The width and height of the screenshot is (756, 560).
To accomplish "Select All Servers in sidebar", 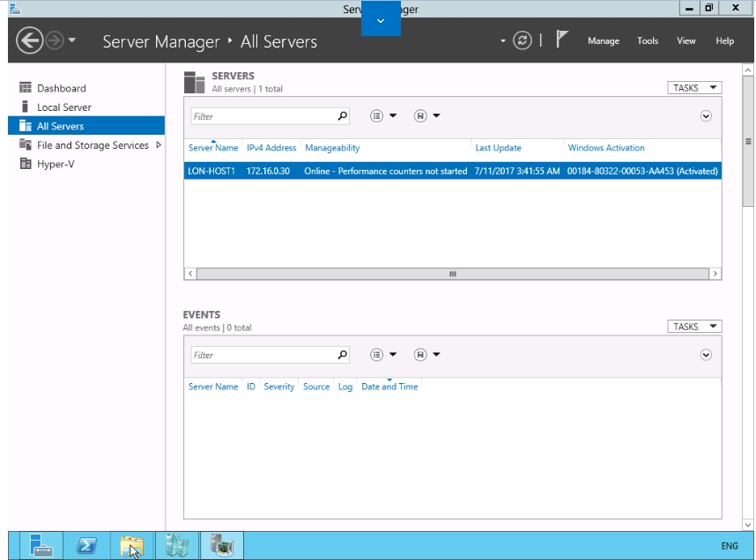I will [86, 126].
